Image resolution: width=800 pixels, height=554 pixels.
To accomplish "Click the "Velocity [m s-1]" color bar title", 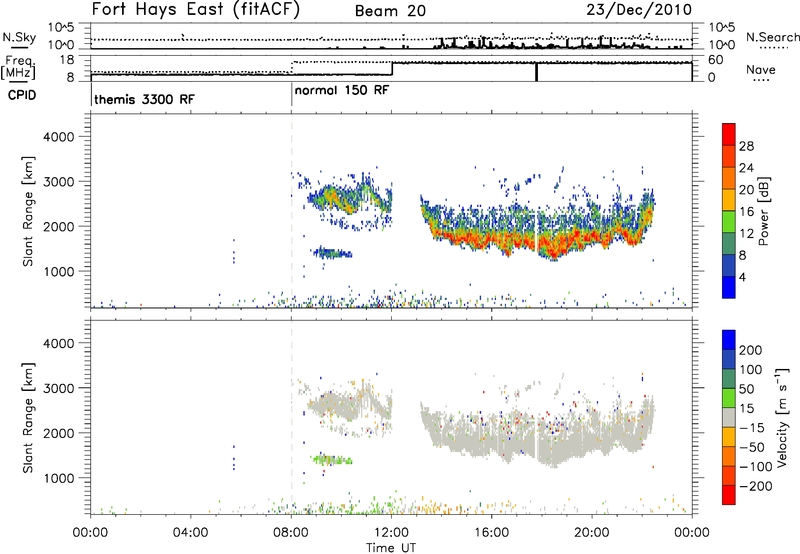I will pos(781,417).
